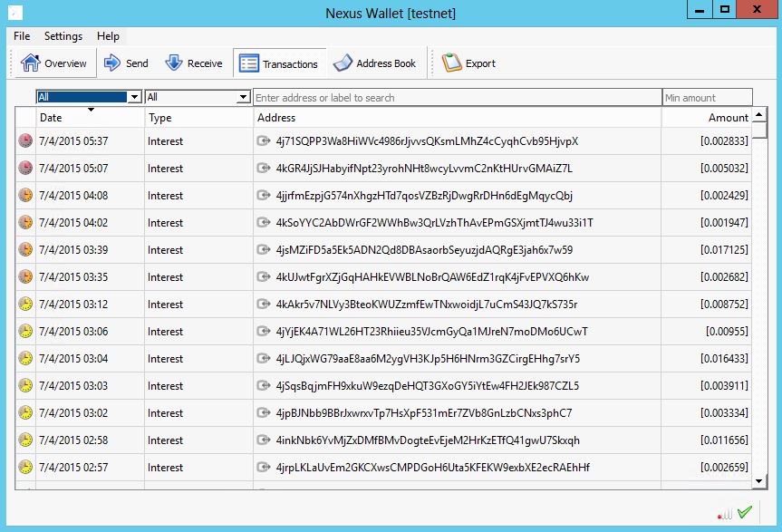Screen dimensions: 782x532
Task: Click the Receive download arrow icon
Action: (x=174, y=63)
